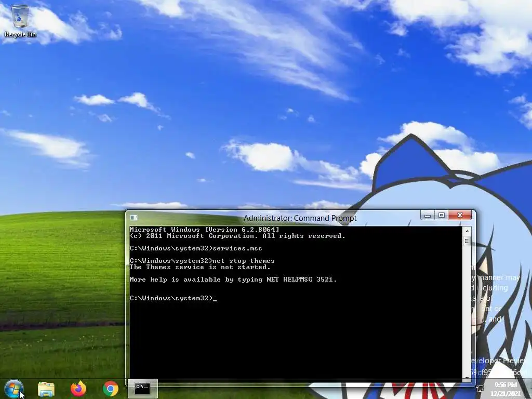Click the 'net stop themes' command line
This screenshot has height=399, width=532.
[202, 261]
